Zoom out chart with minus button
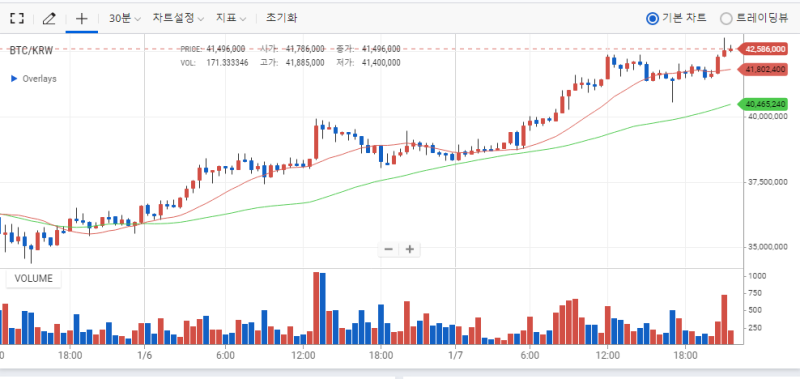Image resolution: width=800 pixels, height=379 pixels. click(388, 249)
